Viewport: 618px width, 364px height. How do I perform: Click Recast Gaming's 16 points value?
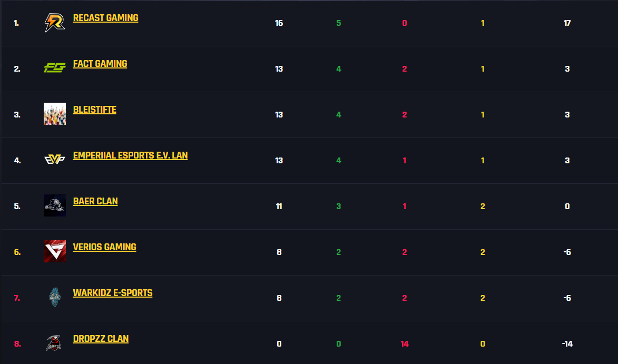[x=279, y=23]
